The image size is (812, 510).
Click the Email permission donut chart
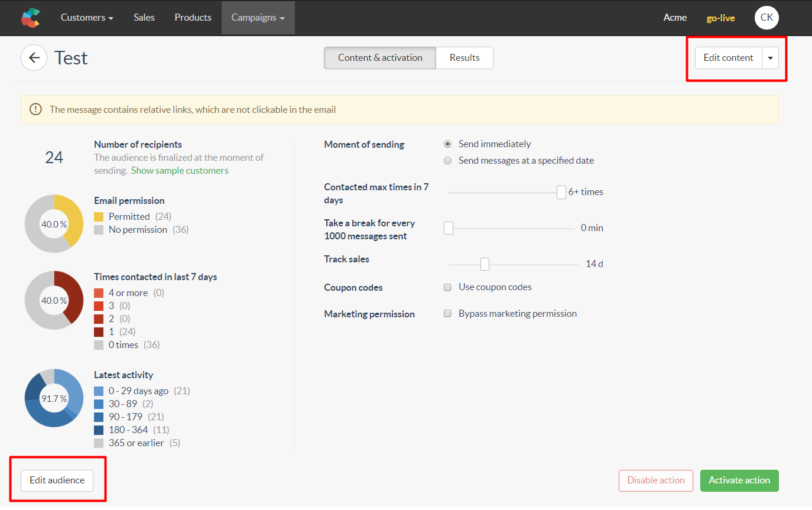pos(54,224)
